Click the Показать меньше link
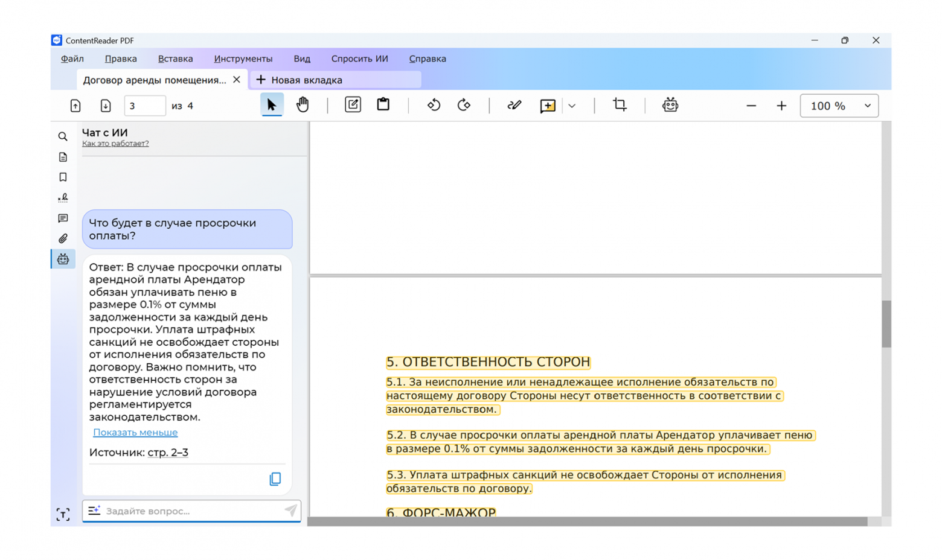 (x=135, y=432)
